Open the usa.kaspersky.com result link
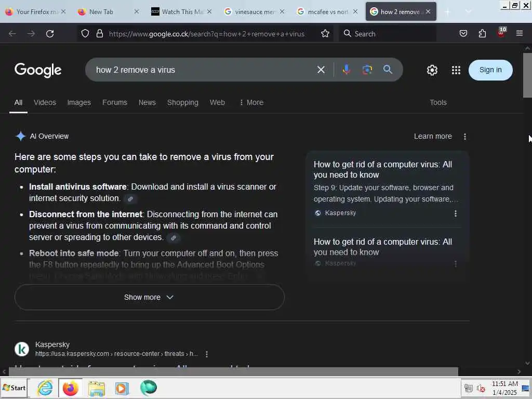532x399 pixels. click(116, 354)
